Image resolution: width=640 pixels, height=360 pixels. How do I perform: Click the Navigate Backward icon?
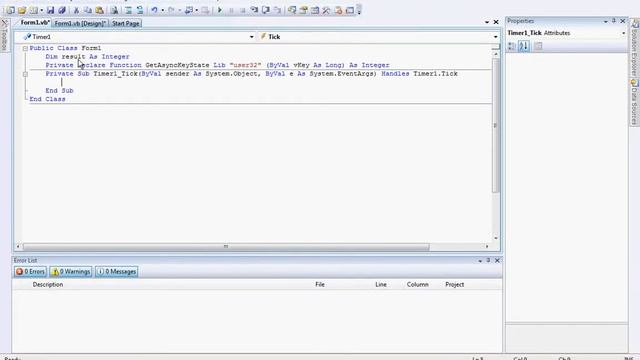pyautogui.click(x=189, y=10)
